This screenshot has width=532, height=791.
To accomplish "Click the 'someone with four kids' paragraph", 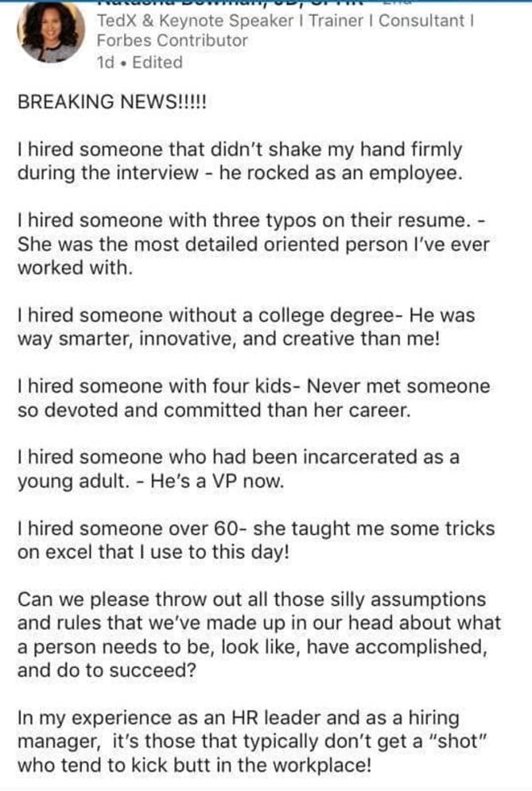I will (x=254, y=398).
